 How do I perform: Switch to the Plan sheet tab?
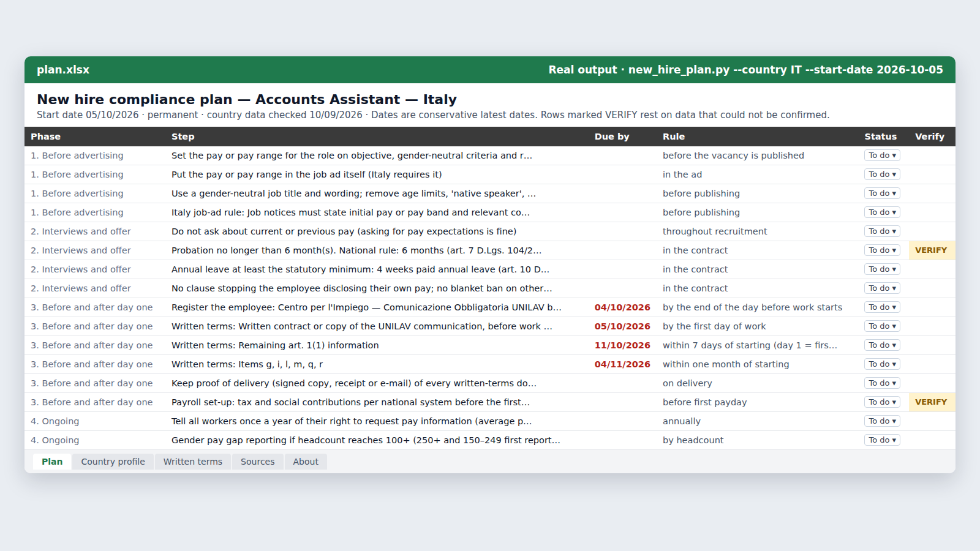point(52,462)
